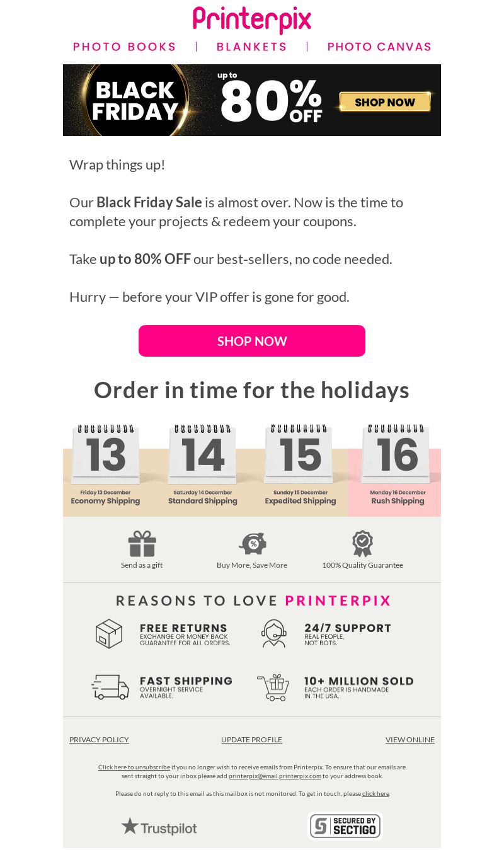Viewport: 504px width, 850px height.
Task: Click the Secured by Sectigo badge
Action: (x=345, y=826)
